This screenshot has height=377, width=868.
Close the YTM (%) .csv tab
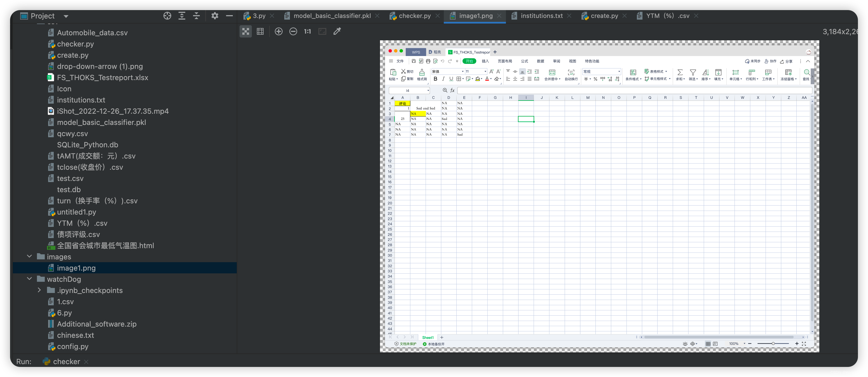pos(696,16)
